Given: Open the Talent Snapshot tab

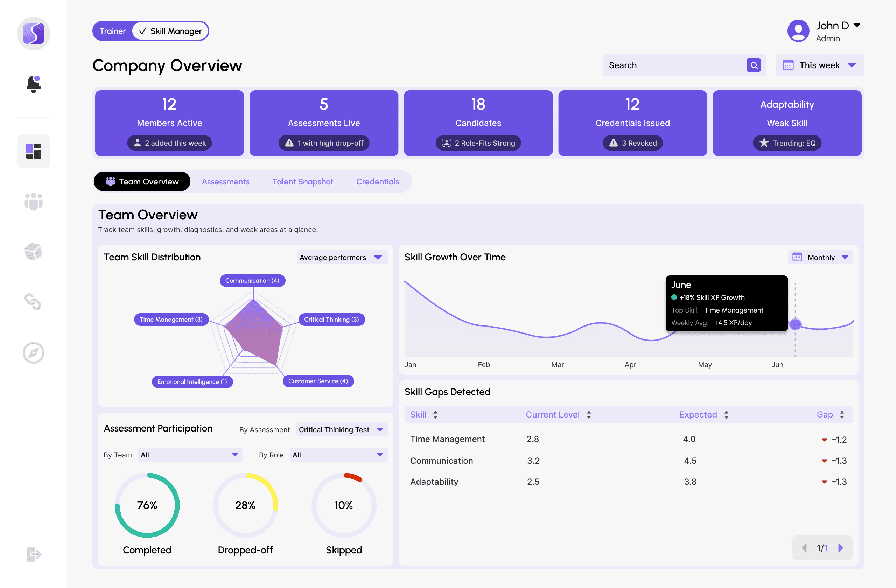Looking at the screenshot, I should (x=303, y=181).
